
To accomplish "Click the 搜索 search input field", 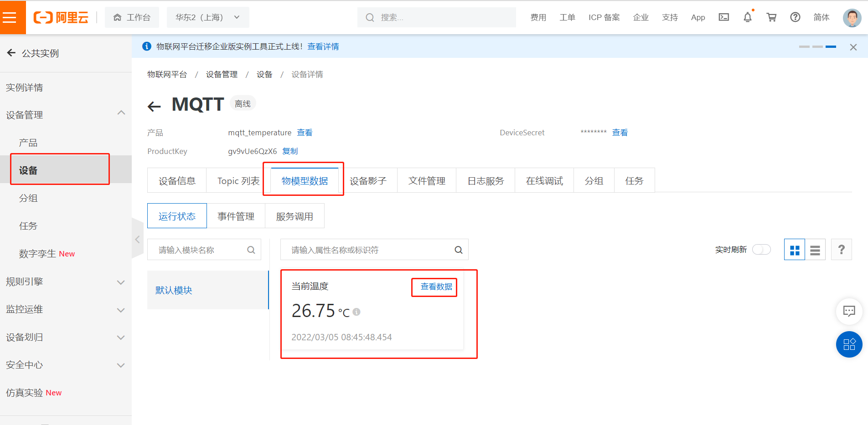I will [x=436, y=17].
